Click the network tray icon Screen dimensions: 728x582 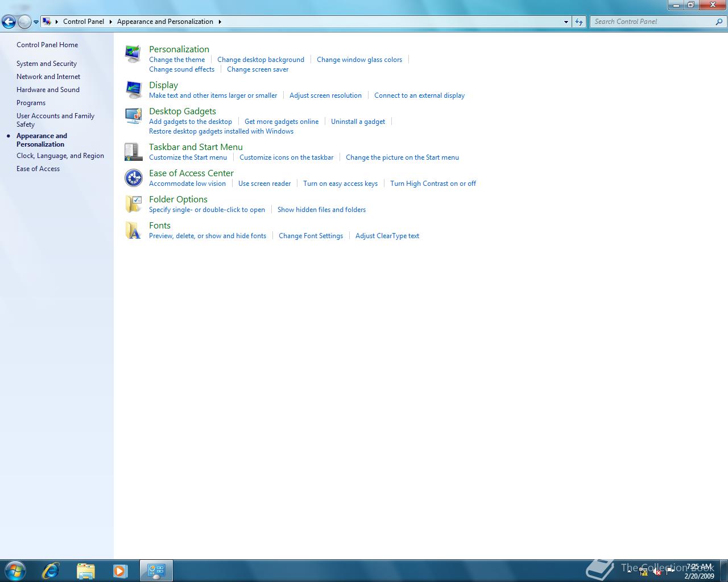click(x=643, y=572)
